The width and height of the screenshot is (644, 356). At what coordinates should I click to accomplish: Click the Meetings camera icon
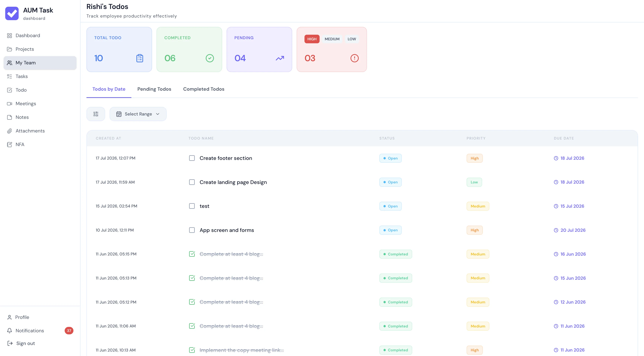(10, 104)
